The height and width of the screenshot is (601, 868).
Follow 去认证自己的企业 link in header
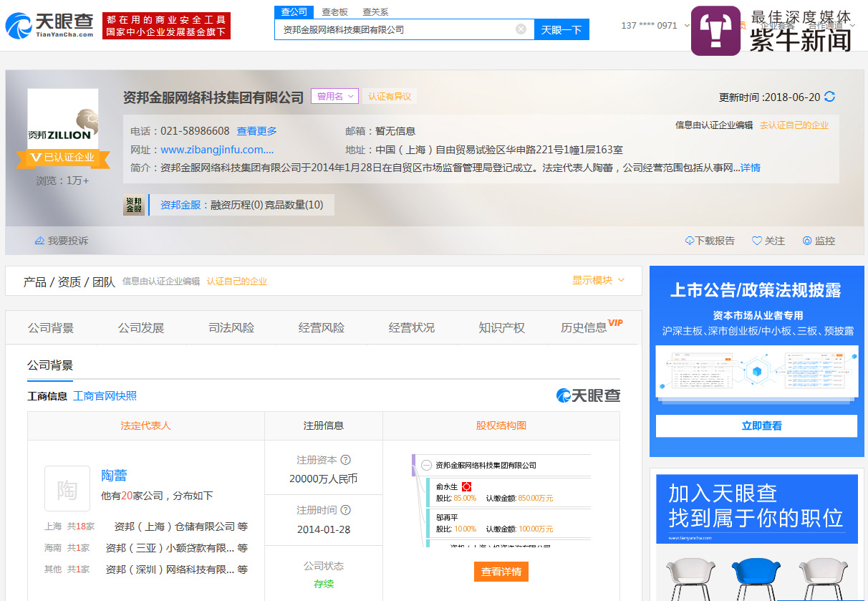(x=794, y=125)
